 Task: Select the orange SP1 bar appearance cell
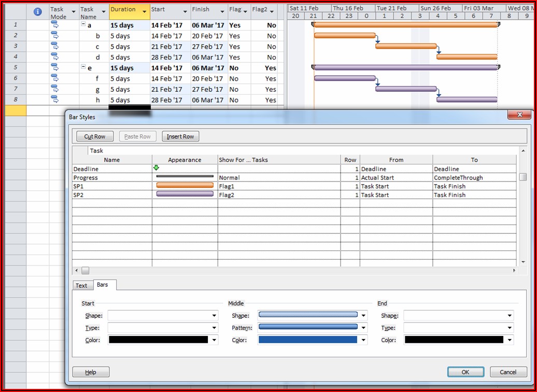[185, 186]
